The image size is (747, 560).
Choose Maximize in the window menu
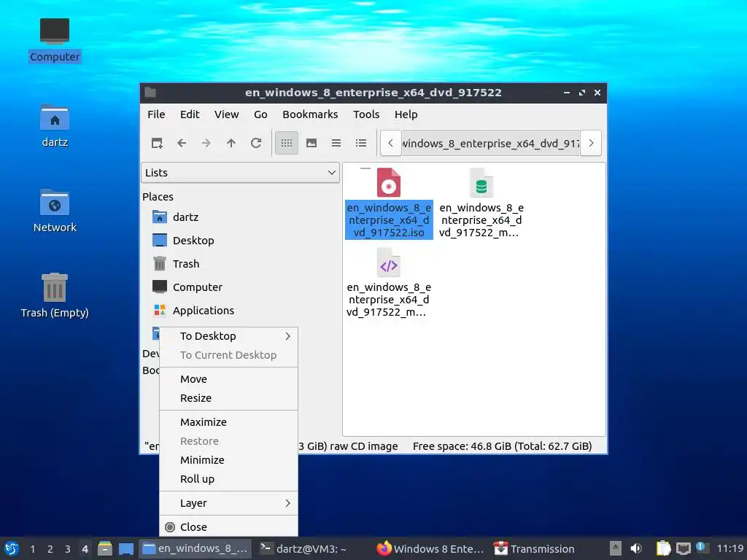point(228,422)
